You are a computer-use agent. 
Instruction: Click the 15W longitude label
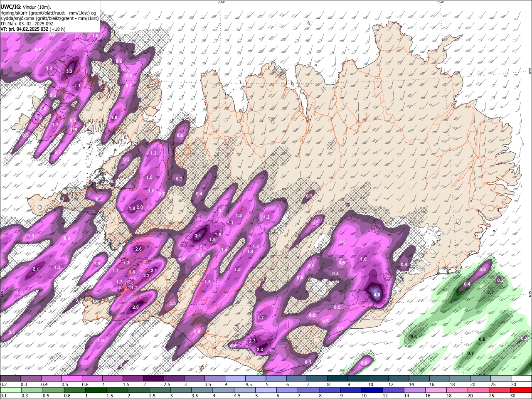pyautogui.click(x=440, y=2)
